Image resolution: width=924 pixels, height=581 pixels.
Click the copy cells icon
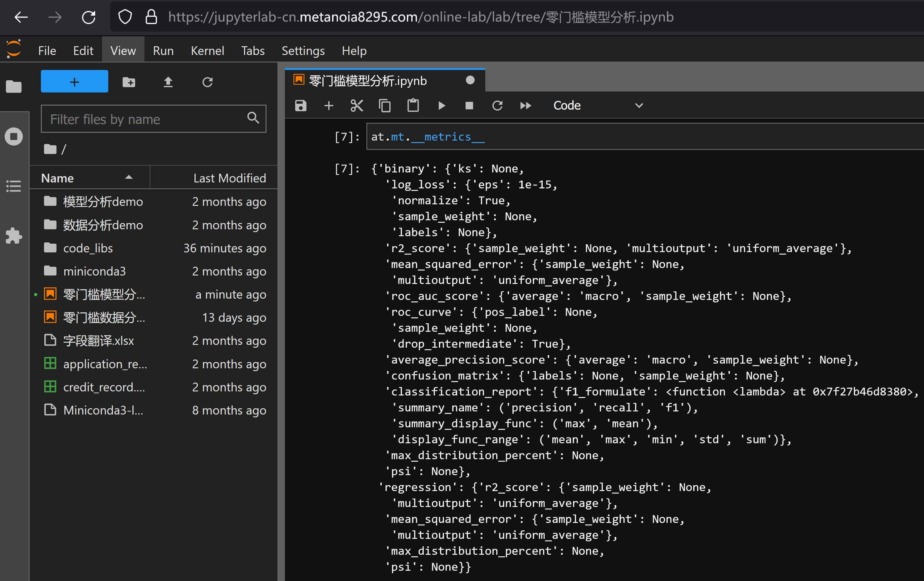[x=384, y=106]
